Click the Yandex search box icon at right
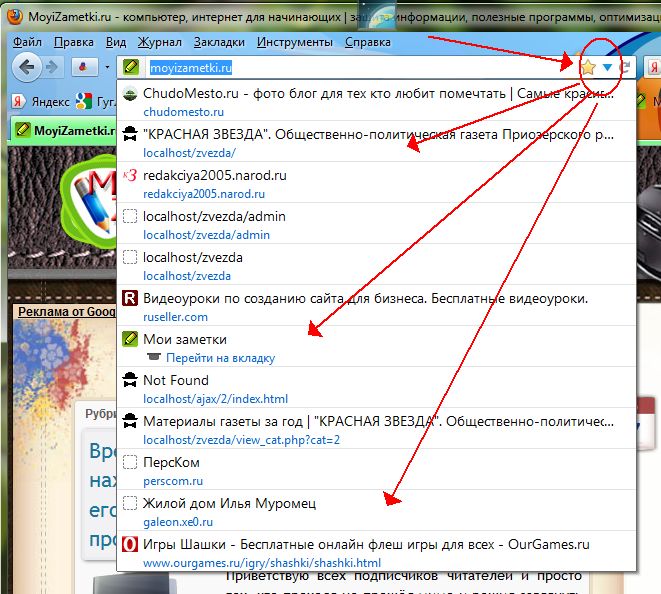The height and width of the screenshot is (594, 661). [x=653, y=67]
